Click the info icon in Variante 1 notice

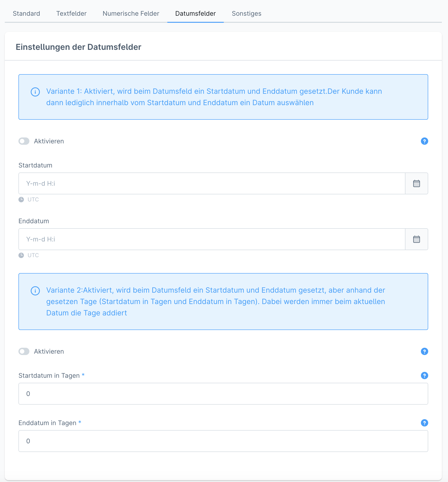(x=35, y=92)
